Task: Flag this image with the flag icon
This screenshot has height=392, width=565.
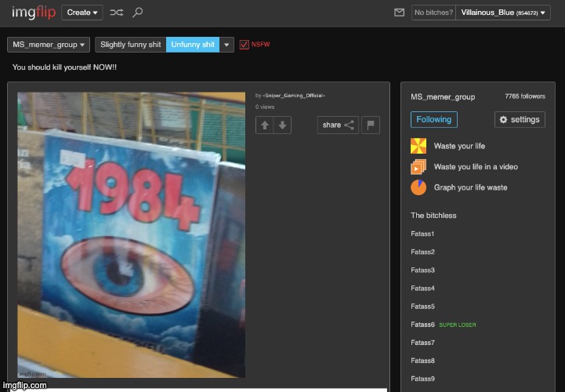Action: click(371, 125)
